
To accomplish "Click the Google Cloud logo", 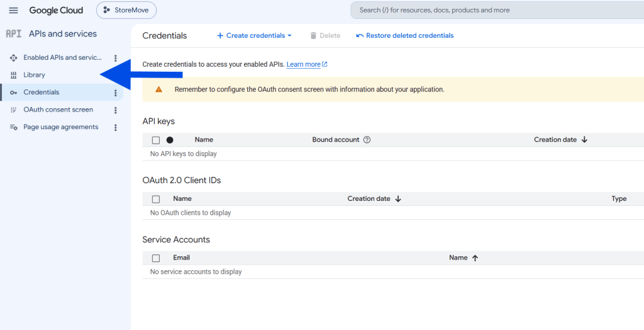I will [56, 10].
